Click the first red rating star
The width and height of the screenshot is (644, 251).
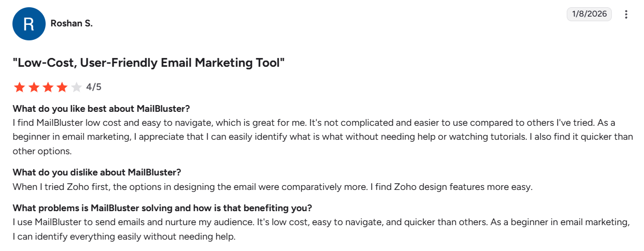click(19, 87)
